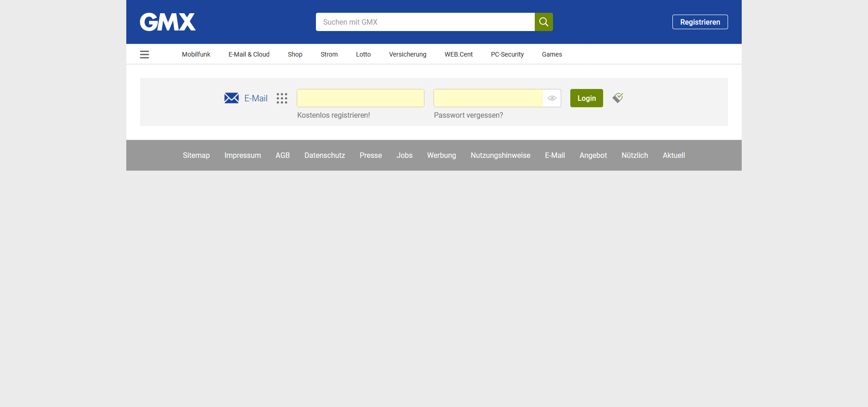This screenshot has width=868, height=407.
Task: Open the Werbung footer link
Action: (x=441, y=156)
